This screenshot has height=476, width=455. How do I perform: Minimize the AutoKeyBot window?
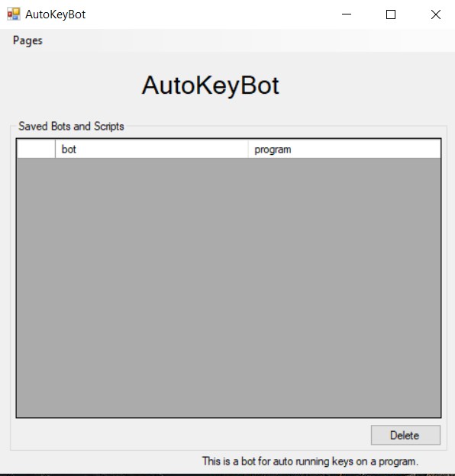tap(347, 14)
